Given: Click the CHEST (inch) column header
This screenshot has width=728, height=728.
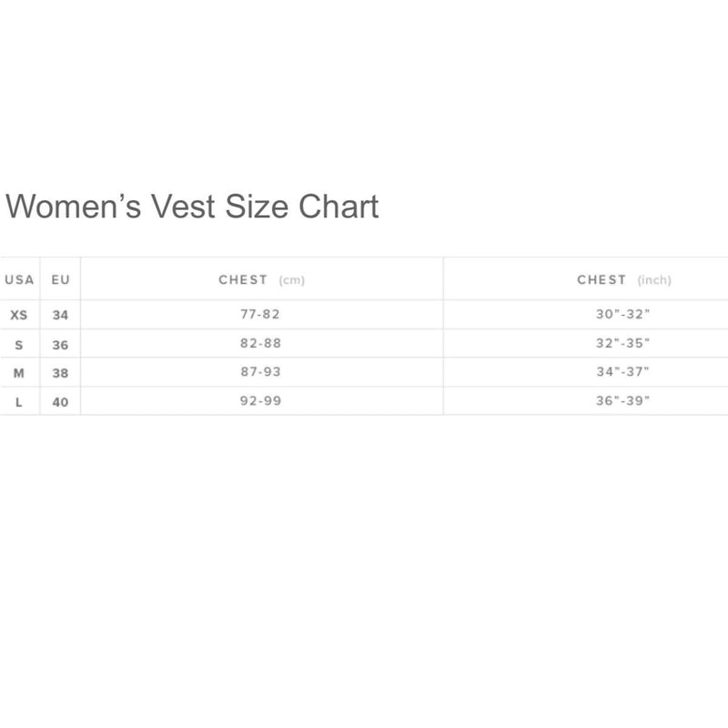Looking at the screenshot, I should pyautogui.click(x=623, y=279).
